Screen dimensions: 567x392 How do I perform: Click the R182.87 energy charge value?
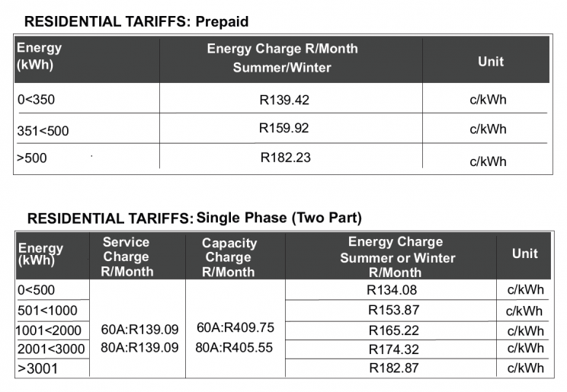(x=392, y=368)
